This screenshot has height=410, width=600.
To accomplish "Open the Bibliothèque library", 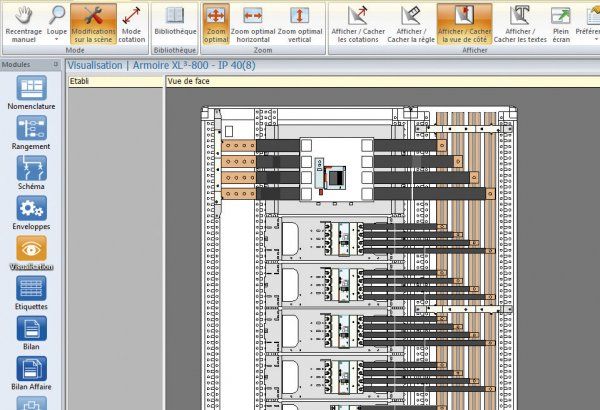I will coord(175,22).
